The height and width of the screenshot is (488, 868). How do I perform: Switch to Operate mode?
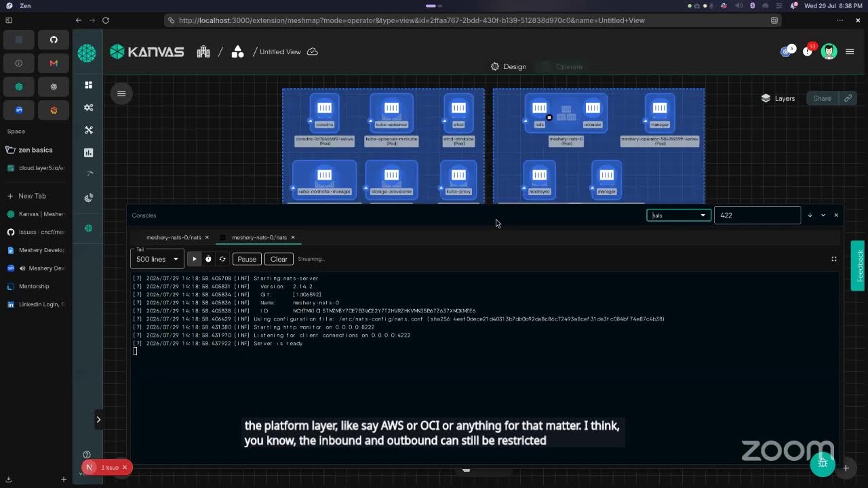click(563, 66)
